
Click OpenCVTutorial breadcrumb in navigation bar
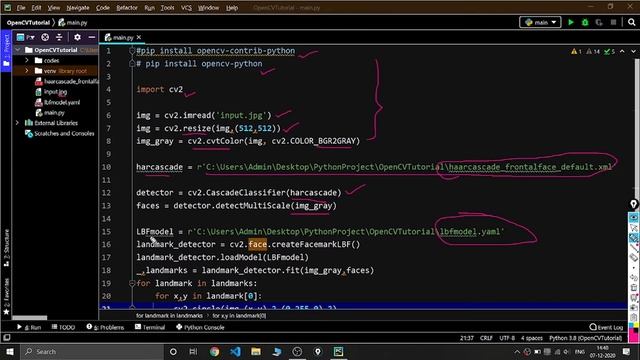(x=28, y=22)
